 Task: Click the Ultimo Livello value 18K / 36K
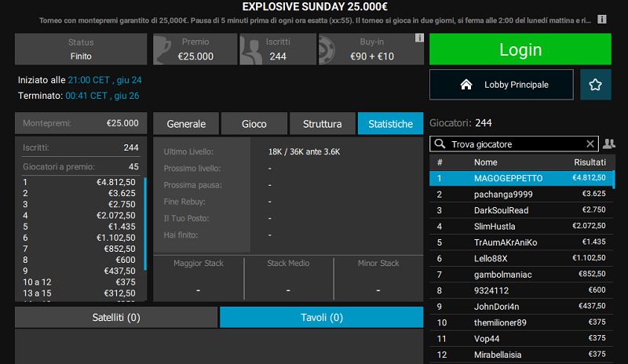point(304,151)
